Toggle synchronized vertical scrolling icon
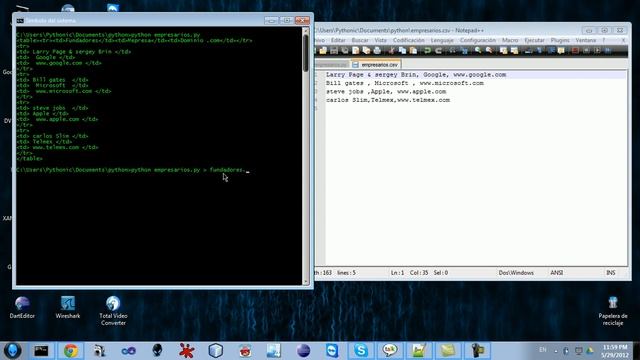The width and height of the screenshot is (640, 360). click(503, 51)
